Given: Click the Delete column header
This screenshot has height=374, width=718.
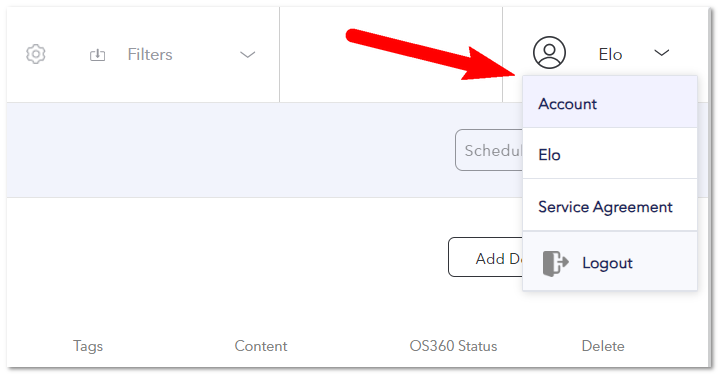Looking at the screenshot, I should (603, 346).
